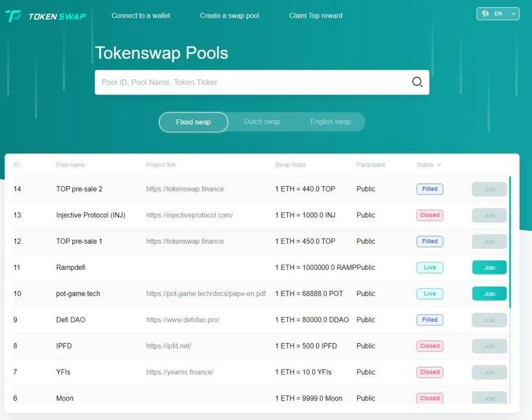
Task: Open the EN language dropdown
Action: [x=498, y=14]
